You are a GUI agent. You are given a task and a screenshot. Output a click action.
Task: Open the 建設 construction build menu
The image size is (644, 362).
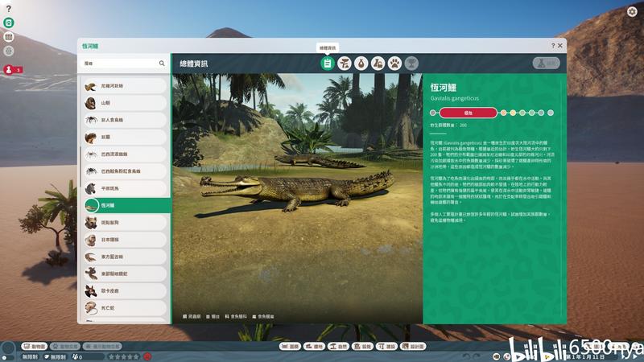pyautogui.click(x=386, y=347)
